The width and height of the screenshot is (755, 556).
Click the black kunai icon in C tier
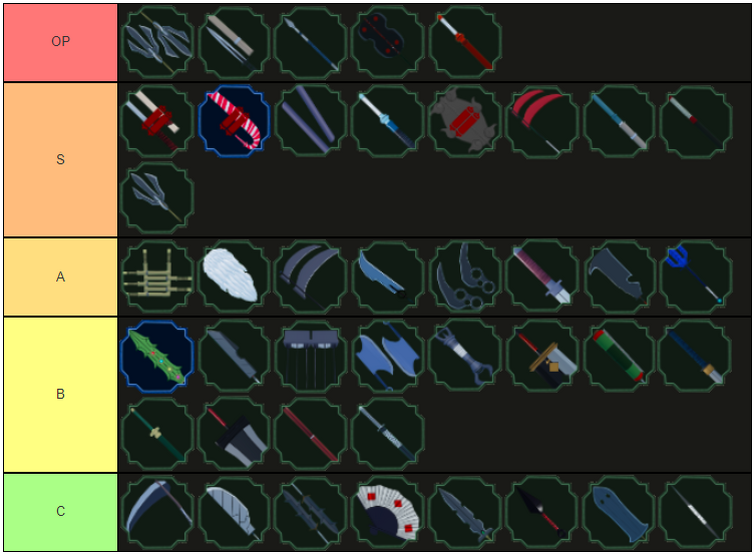542,512
